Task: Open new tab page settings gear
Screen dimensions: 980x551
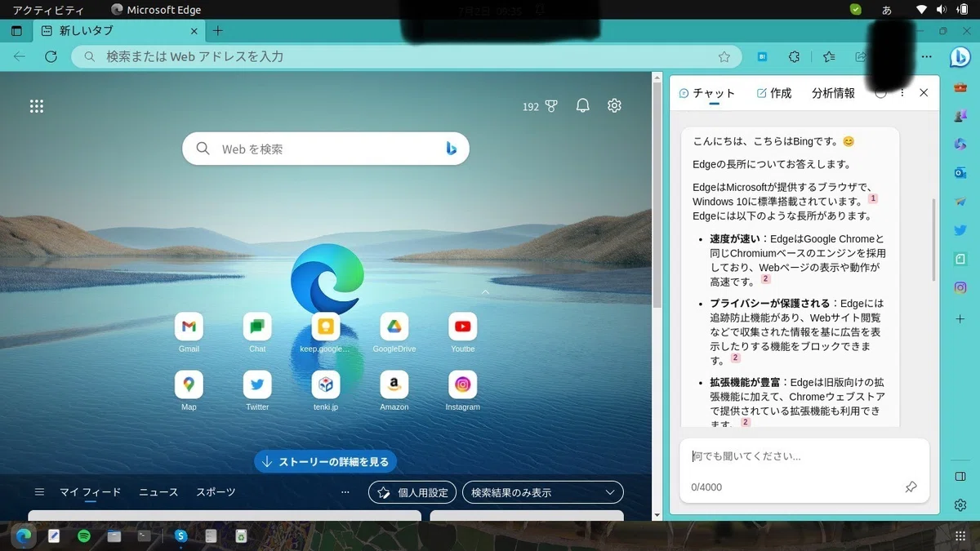Action: 614,105
